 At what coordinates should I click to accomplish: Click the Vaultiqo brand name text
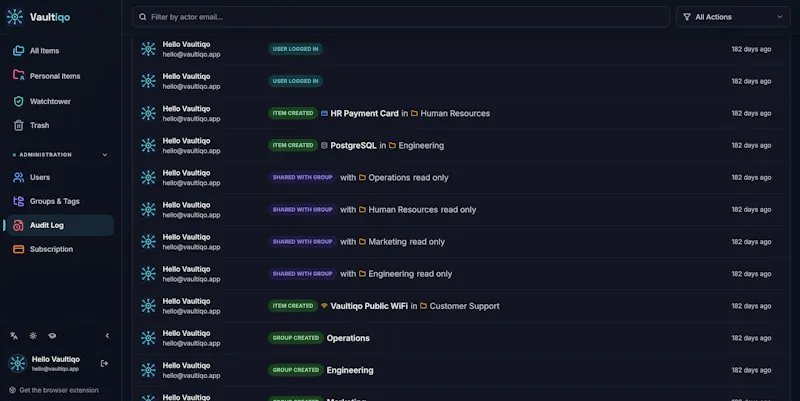(50, 17)
